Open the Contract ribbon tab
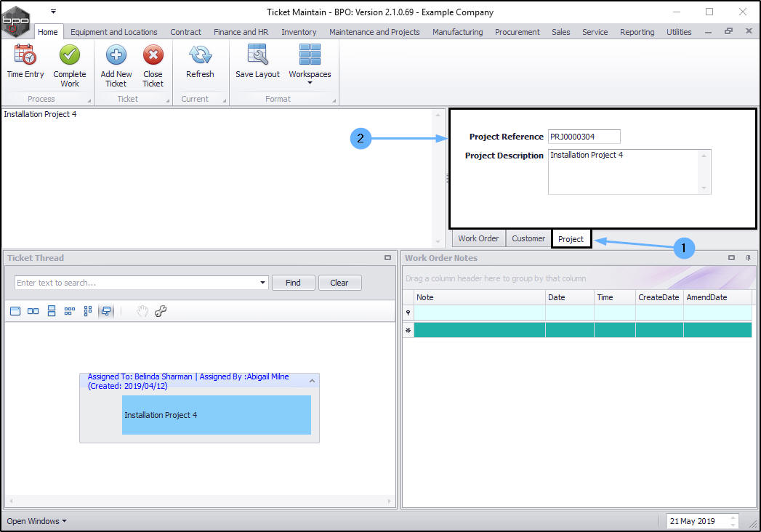 (x=185, y=32)
